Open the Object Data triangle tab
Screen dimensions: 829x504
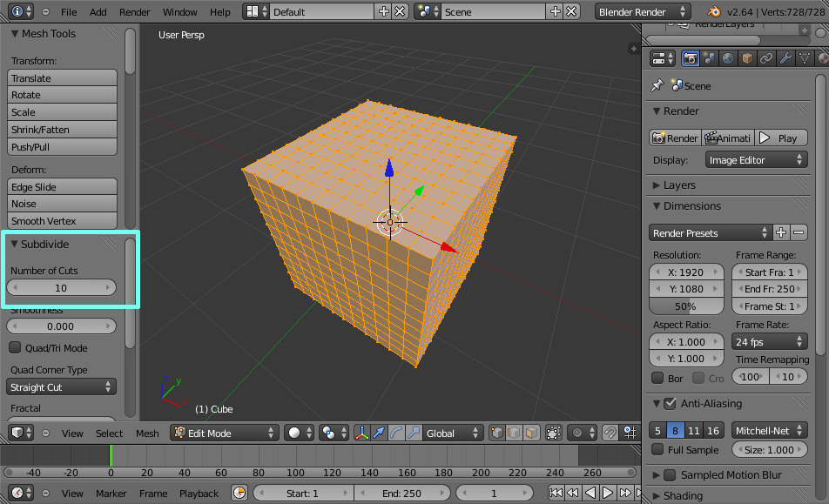(805, 58)
